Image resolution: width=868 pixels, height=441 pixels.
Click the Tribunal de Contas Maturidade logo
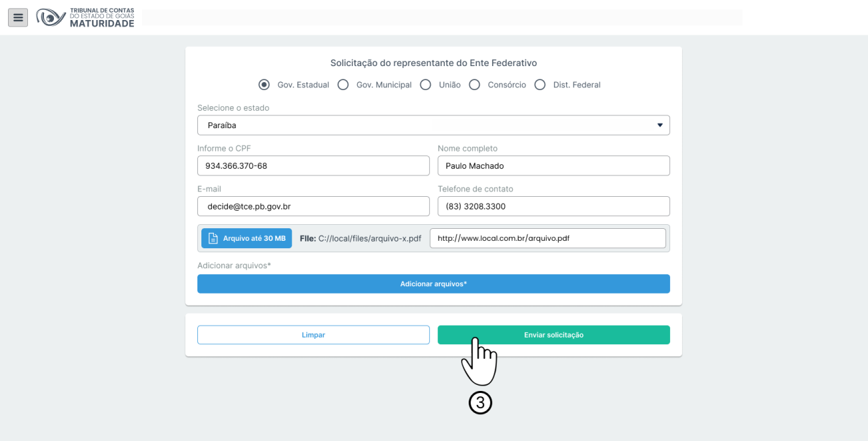(85, 18)
